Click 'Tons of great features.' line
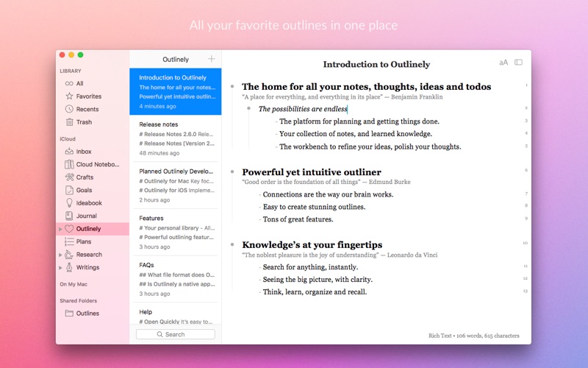The width and height of the screenshot is (588, 368). point(298,219)
